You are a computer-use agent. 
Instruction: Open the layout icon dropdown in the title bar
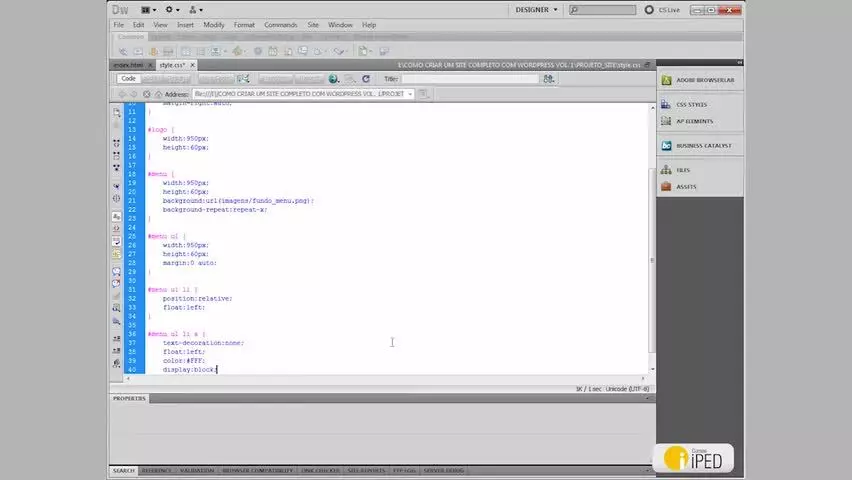148,10
